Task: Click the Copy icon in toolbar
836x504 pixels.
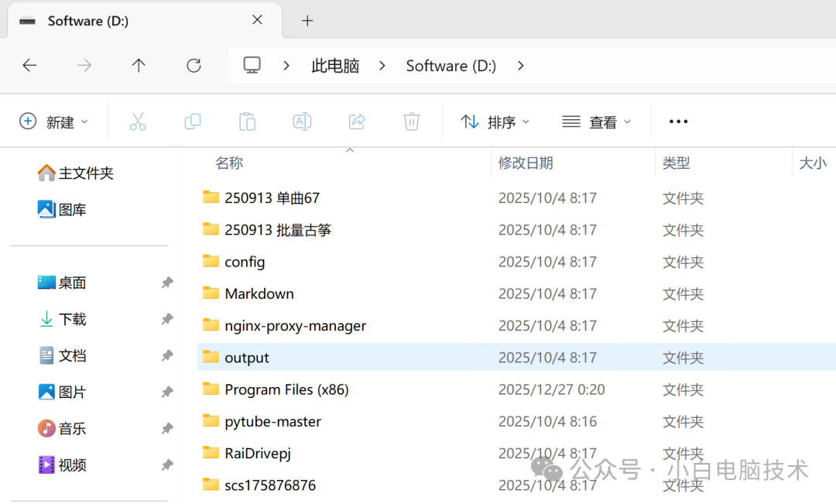Action: pyautogui.click(x=193, y=122)
